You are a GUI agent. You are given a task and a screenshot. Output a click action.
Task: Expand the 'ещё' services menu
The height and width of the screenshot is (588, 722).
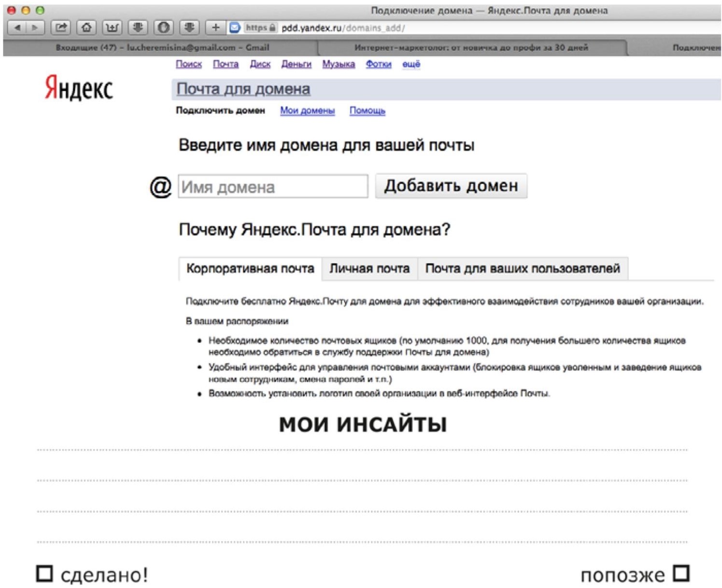coord(411,64)
